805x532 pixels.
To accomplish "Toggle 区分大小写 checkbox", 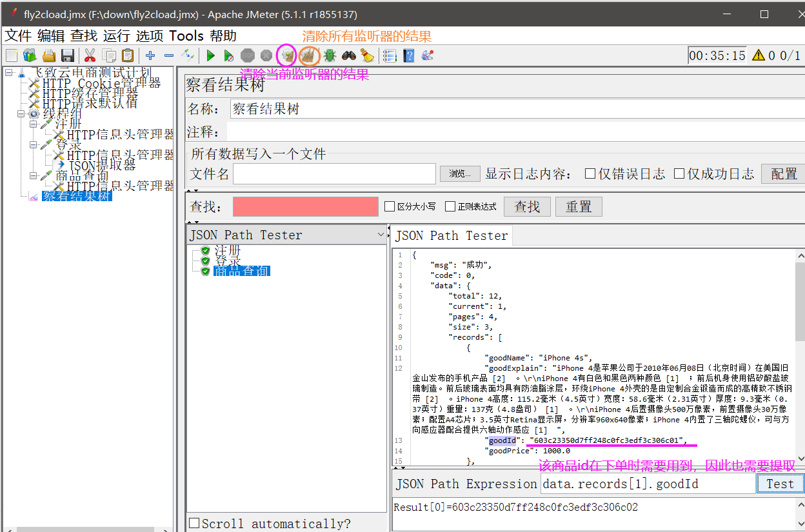I will [x=390, y=206].
